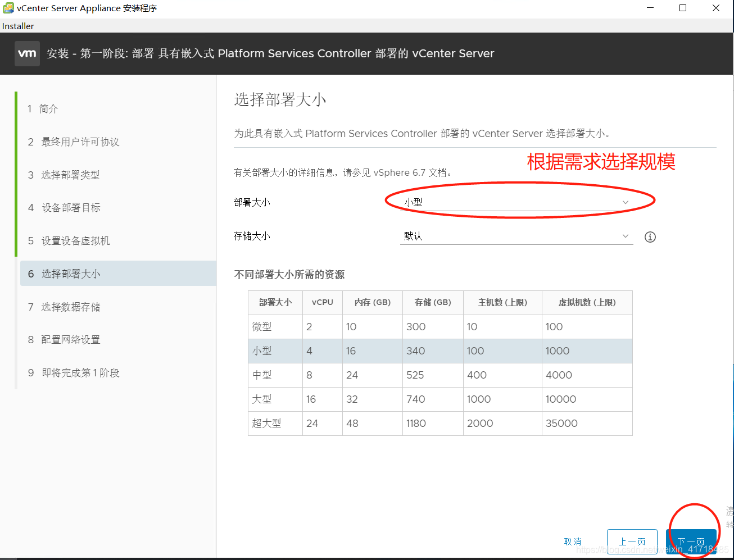Click storage value 740 in 大型 row
The height and width of the screenshot is (560, 734).
pyautogui.click(x=416, y=399)
